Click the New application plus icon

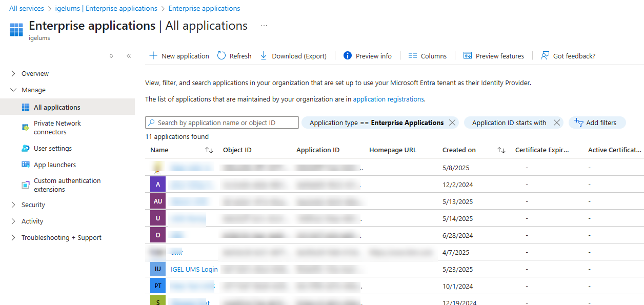pyautogui.click(x=153, y=56)
